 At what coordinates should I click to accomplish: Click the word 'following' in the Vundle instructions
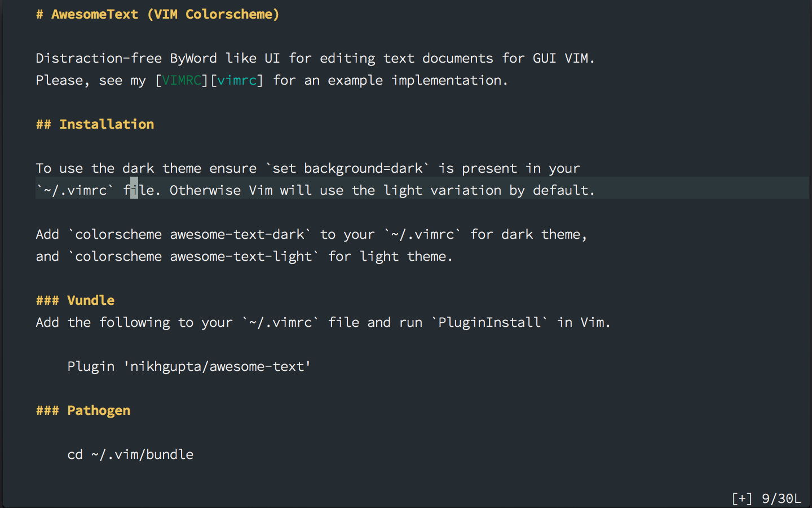(134, 322)
